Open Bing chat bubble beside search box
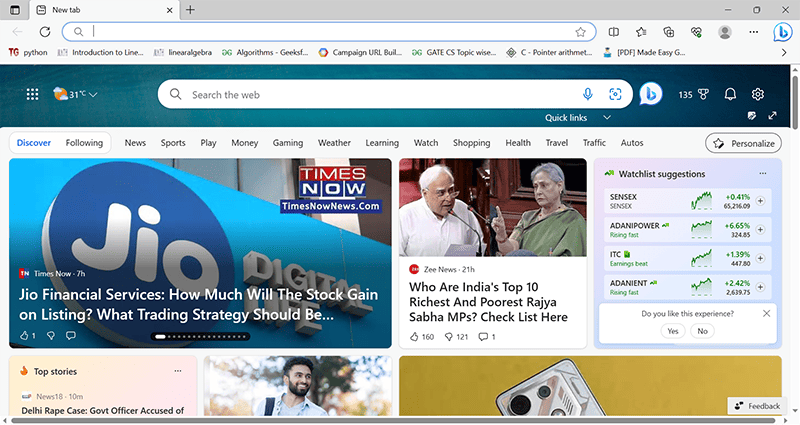 651,94
